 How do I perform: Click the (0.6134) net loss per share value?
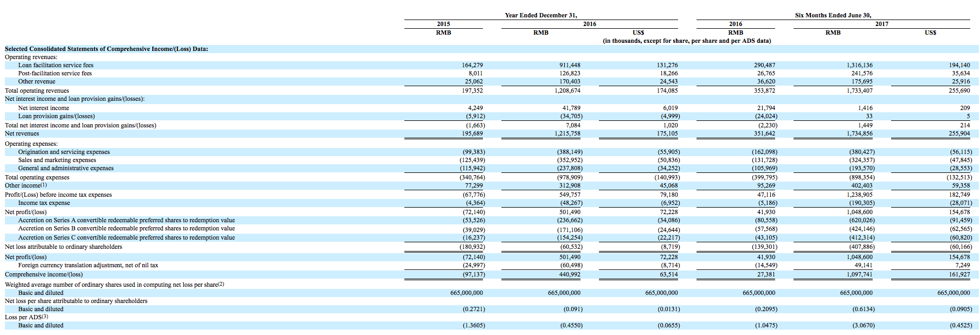point(863,309)
